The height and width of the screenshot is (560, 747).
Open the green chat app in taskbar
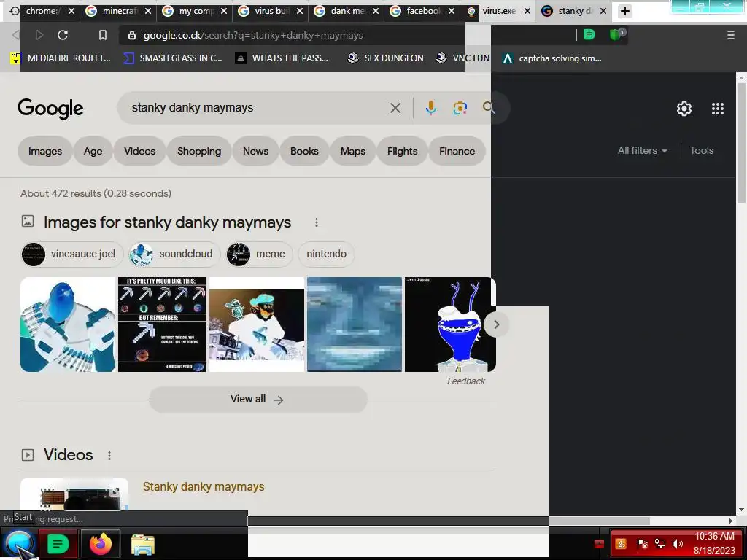(x=58, y=544)
